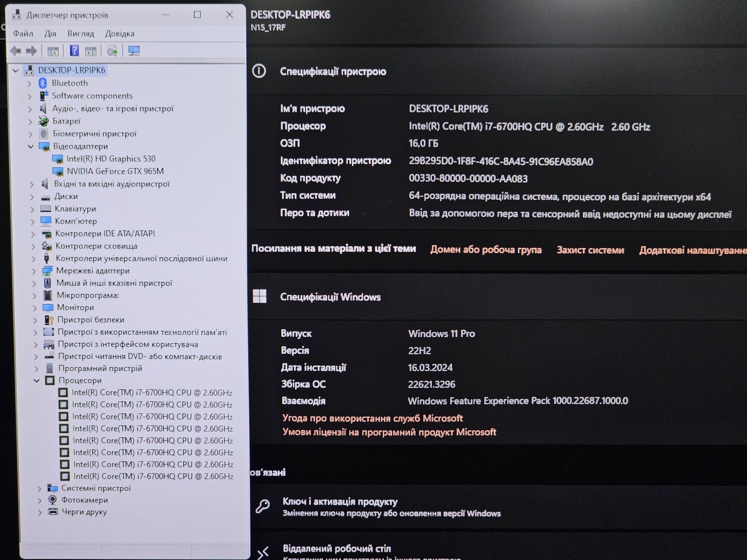747x560 pixels.
Task: Click the Device ID value 29B295D0-1F8F-416C-8A45-91C96EA858A0
Action: [x=501, y=161]
